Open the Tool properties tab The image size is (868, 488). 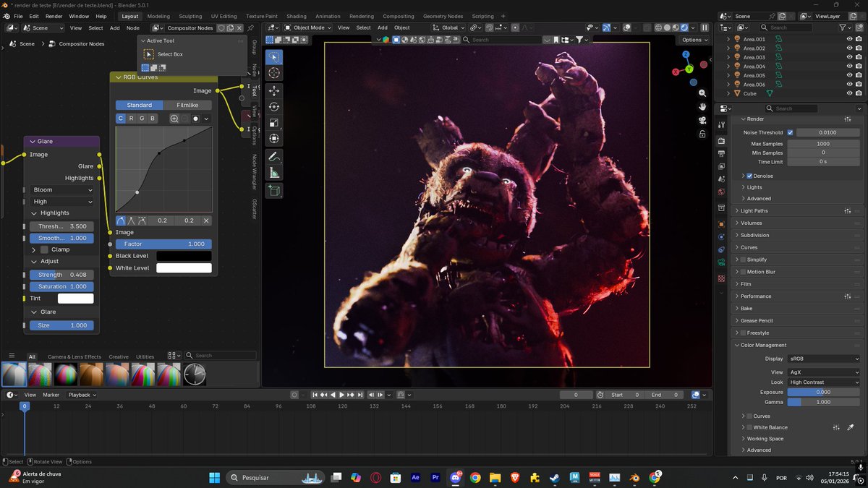(x=721, y=125)
